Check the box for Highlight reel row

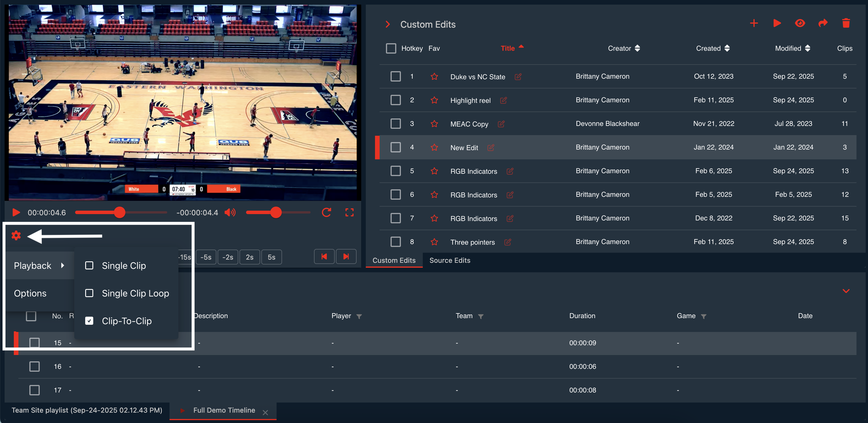coord(395,100)
